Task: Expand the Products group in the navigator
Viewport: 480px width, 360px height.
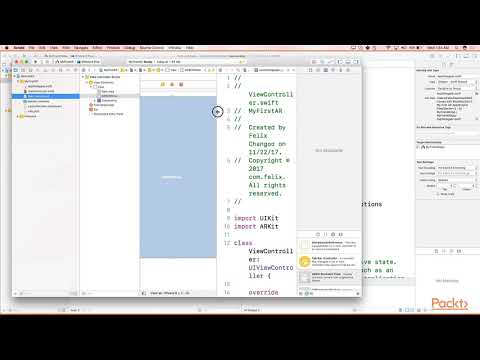Action: [x=18, y=116]
